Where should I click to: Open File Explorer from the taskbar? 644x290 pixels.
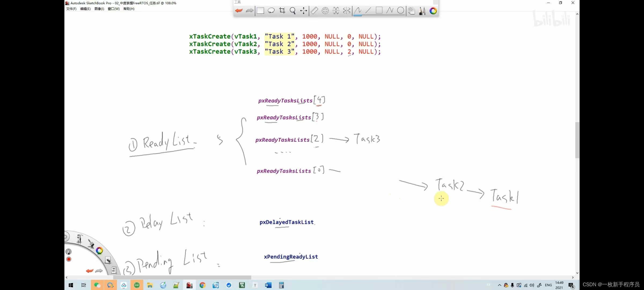pos(150,285)
